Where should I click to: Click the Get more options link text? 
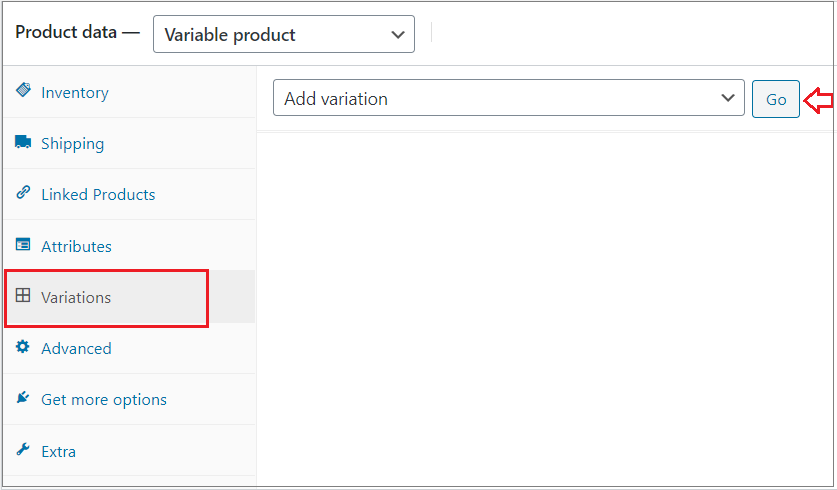pos(104,400)
